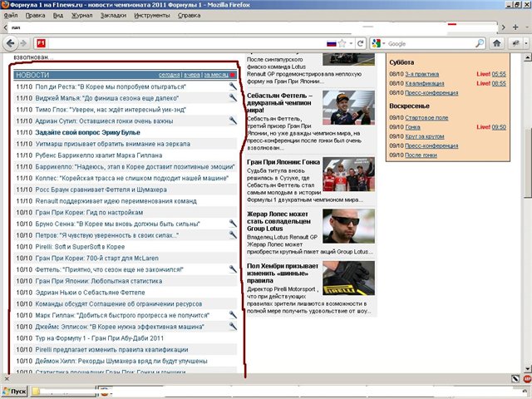Screen dimensions: 532x399
Task: Click the за месяц news filter link
Action: click(x=216, y=75)
